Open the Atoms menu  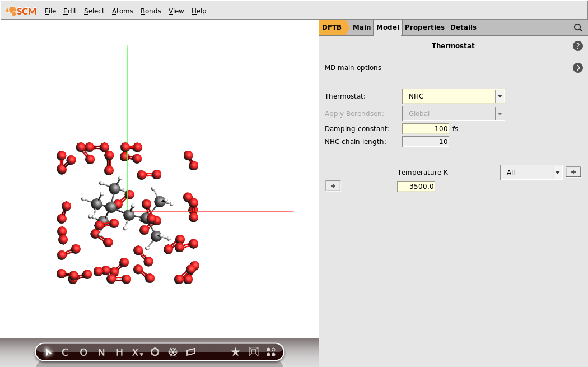(x=123, y=11)
